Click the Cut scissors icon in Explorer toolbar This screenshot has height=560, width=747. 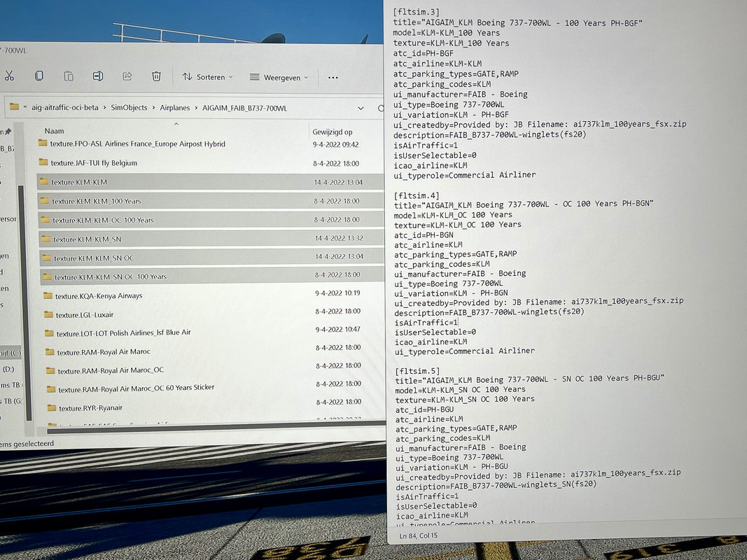pos(9,76)
